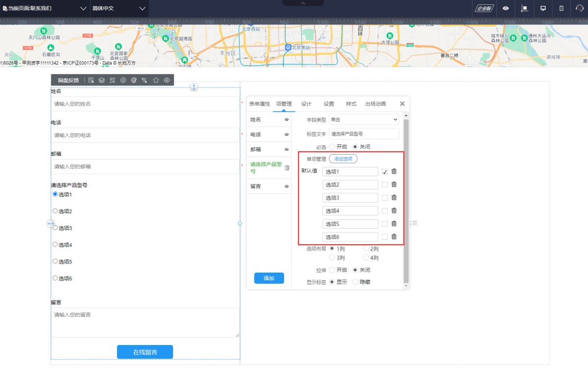This screenshot has width=588, height=370.
Task: Check the default value box for 选项2
Action: tap(385, 185)
